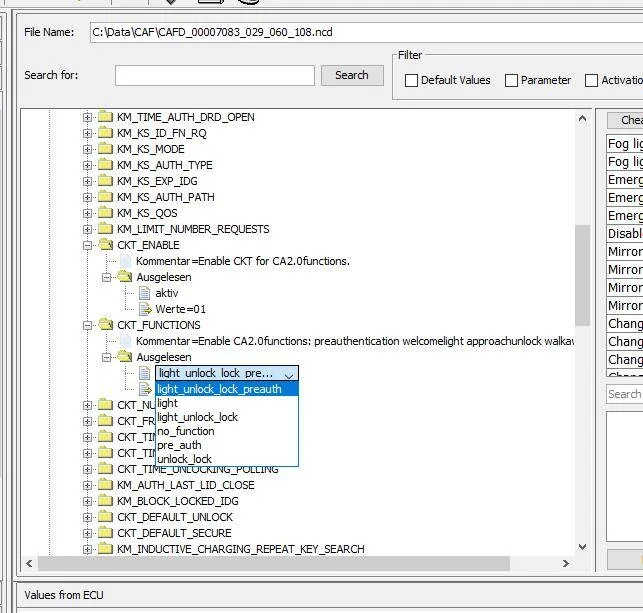The height and width of the screenshot is (613, 643).
Task: Select the KM_BLOCK_LOCKED_IDG tree label
Action: (x=178, y=501)
